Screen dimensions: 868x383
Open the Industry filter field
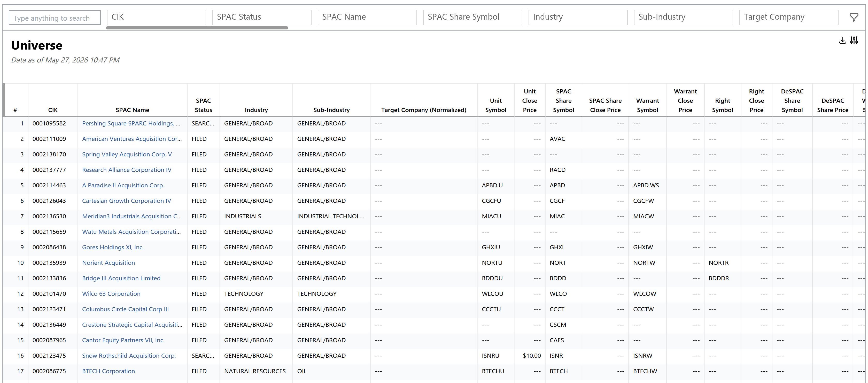pyautogui.click(x=578, y=17)
